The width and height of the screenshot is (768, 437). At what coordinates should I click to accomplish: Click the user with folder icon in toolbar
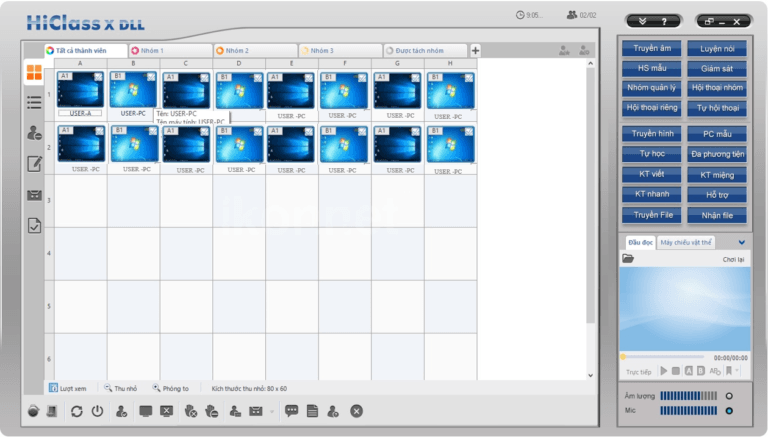pyautogui.click(x=235, y=411)
